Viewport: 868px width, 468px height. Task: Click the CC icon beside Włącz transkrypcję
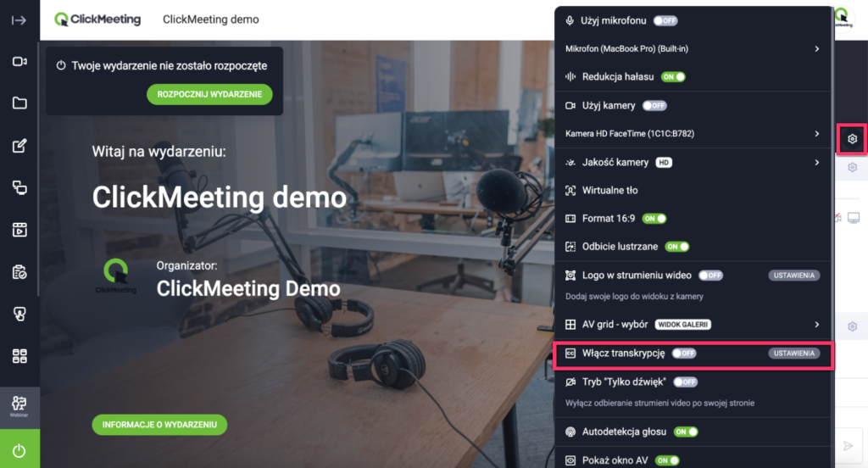[570, 354]
